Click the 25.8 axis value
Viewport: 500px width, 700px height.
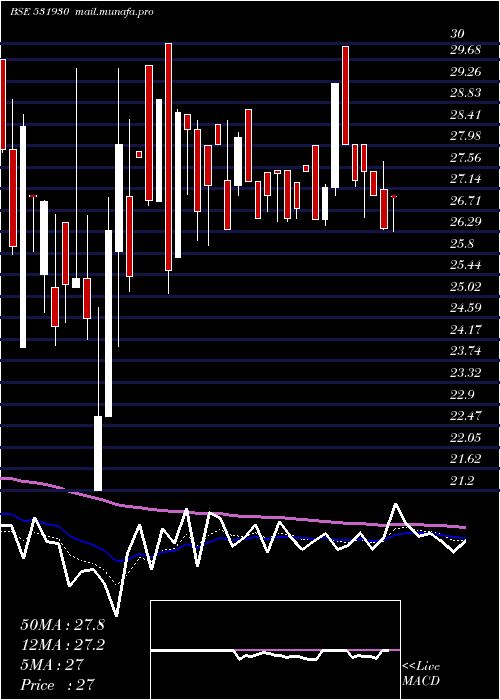tap(462, 244)
